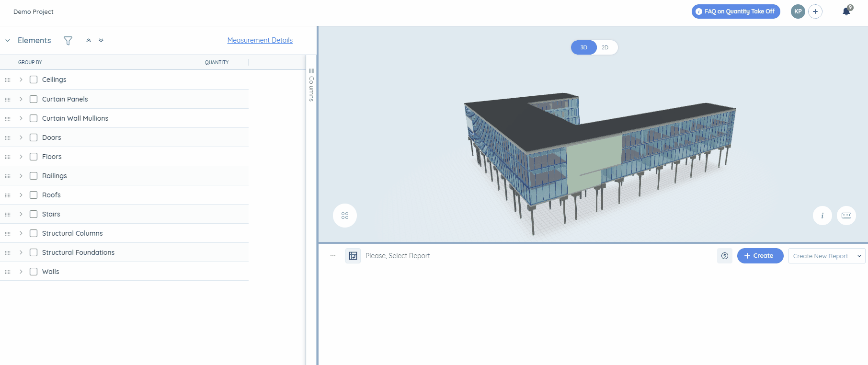Open the four-circle viewer tools menu

[x=345, y=216]
